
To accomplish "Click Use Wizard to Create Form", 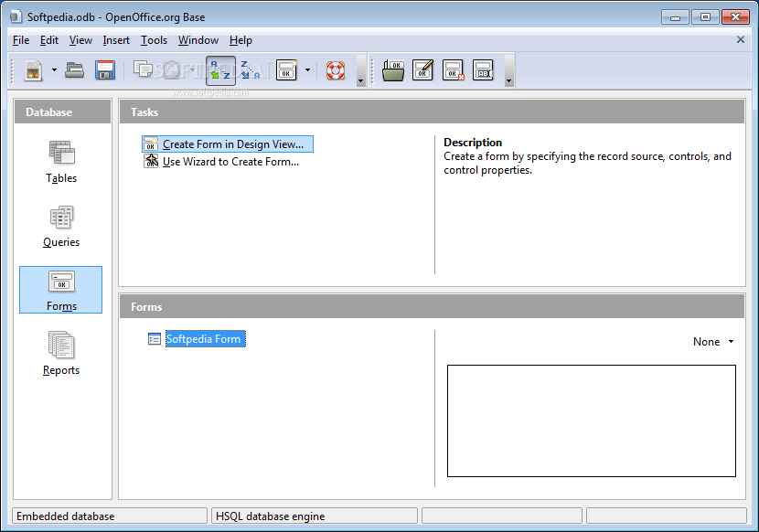I will coord(221,162).
